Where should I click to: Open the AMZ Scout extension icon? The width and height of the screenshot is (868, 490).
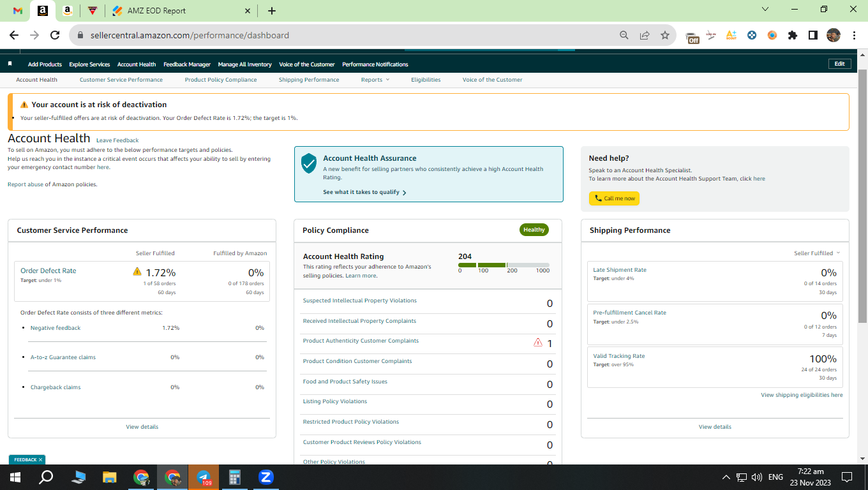[731, 35]
